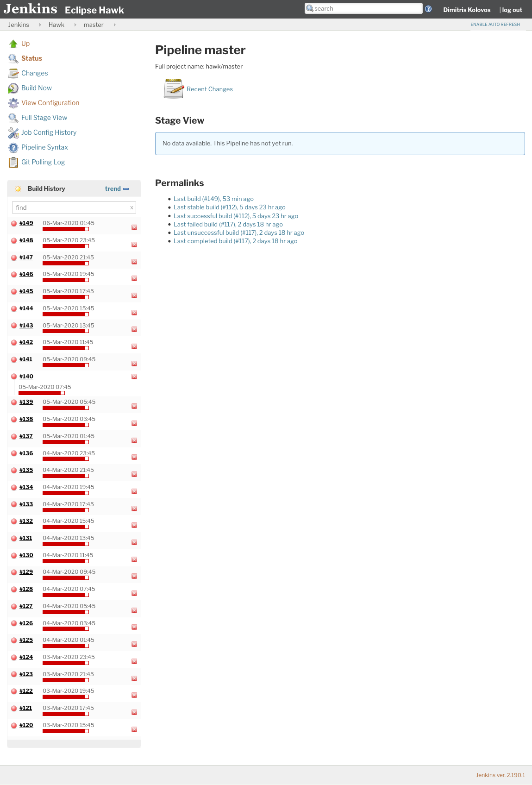This screenshot has height=785, width=532.
Task: Click progress bar of build #127
Action: 66,612
